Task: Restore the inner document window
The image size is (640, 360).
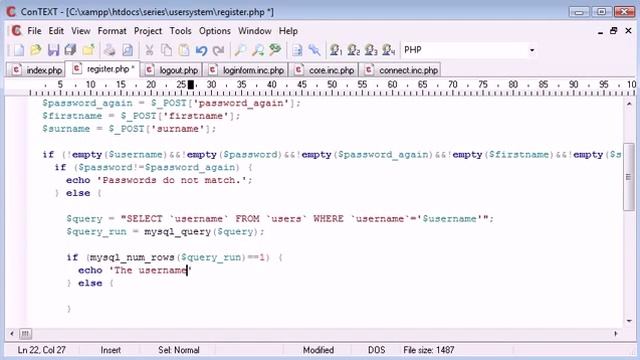Action: 613,31
